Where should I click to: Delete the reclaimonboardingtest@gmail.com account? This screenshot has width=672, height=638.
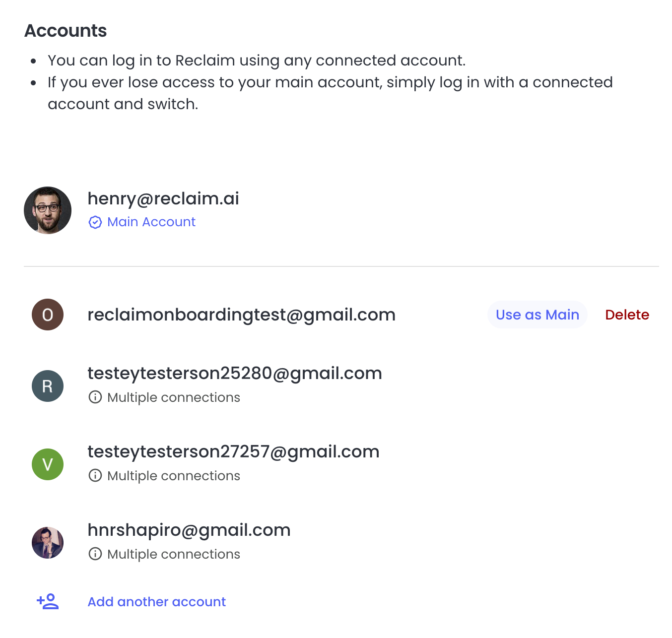point(627,315)
